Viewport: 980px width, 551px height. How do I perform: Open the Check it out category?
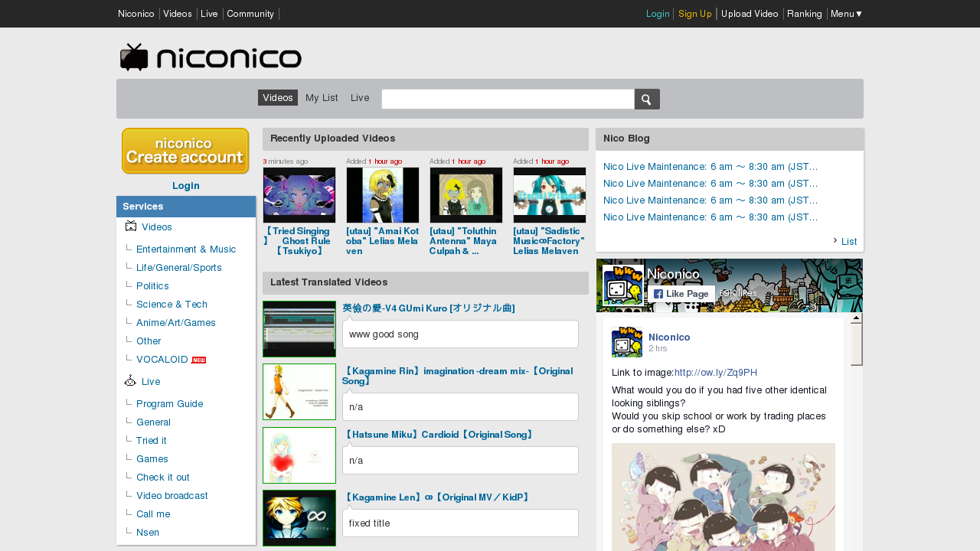162,478
